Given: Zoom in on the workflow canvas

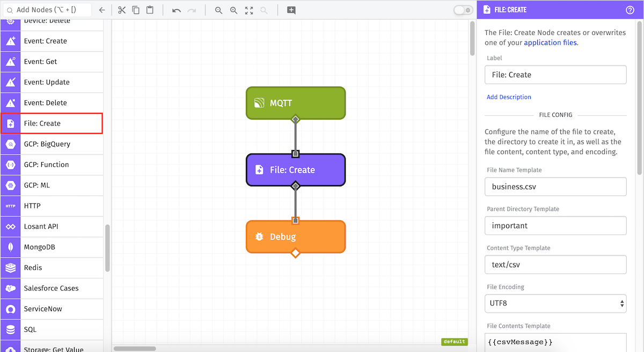Looking at the screenshot, I should pos(233,10).
